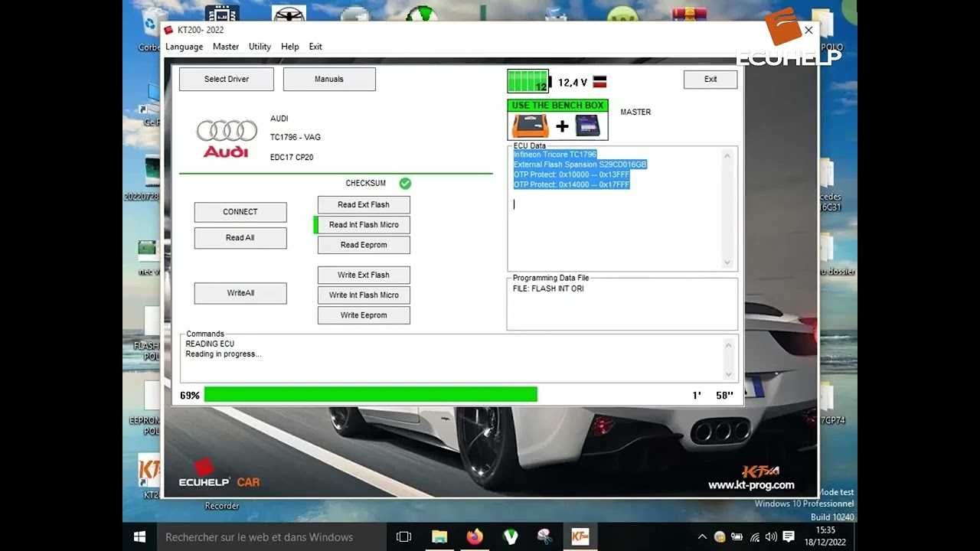This screenshot has height=551, width=980.
Task: Open the Master menu
Action: [x=226, y=47]
